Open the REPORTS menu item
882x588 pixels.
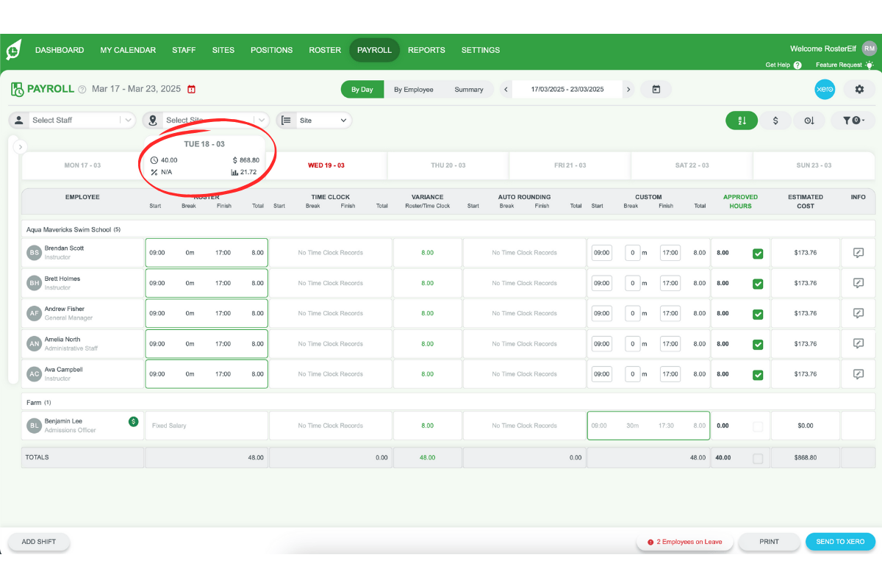426,50
